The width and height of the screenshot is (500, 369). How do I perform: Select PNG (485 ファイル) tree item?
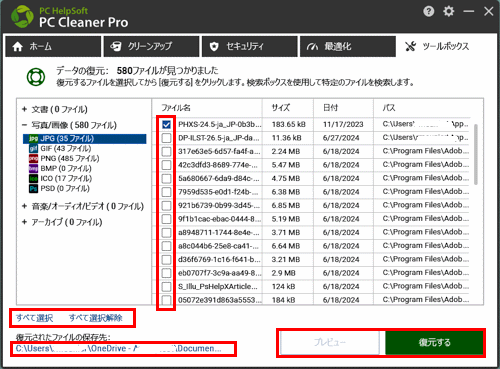coord(70,159)
